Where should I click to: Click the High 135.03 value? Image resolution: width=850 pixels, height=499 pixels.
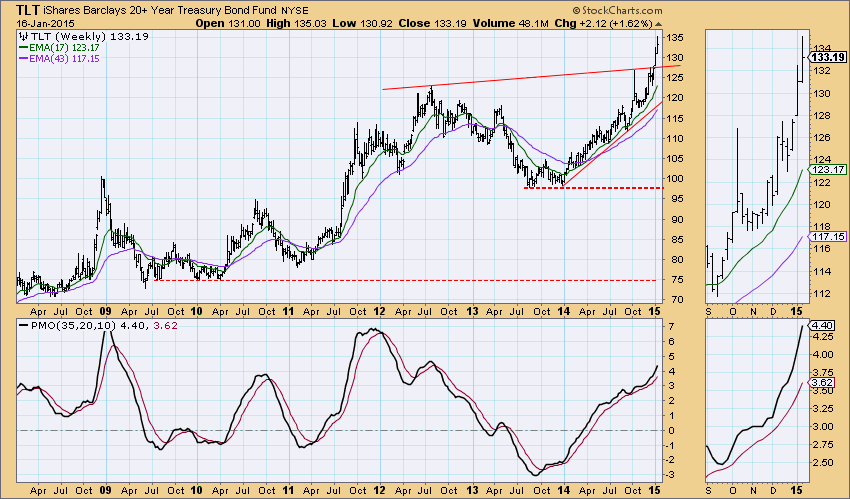coord(295,23)
